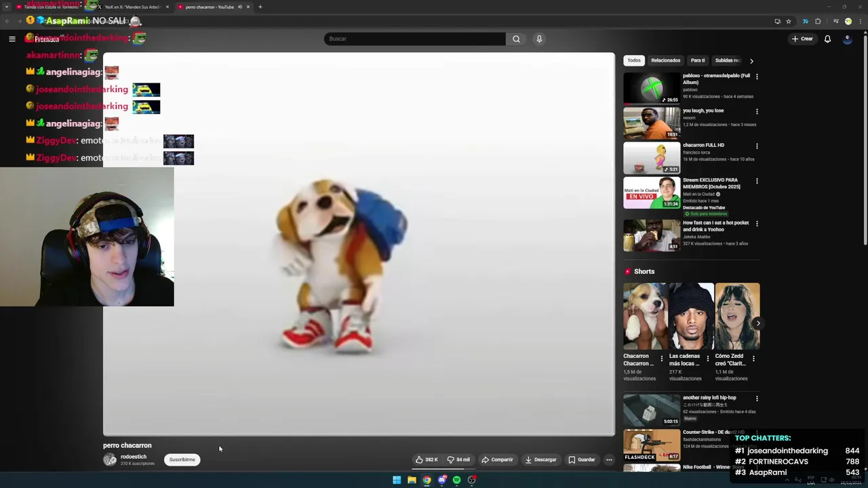
Task: Click the search magnifier button
Action: 516,39
